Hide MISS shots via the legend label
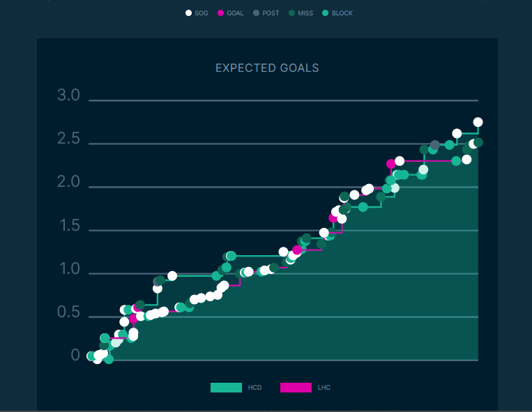Screen dimensions: 532x412 (305, 13)
